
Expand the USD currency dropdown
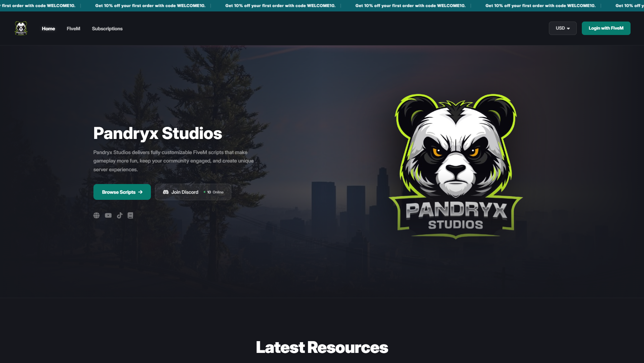point(563,28)
